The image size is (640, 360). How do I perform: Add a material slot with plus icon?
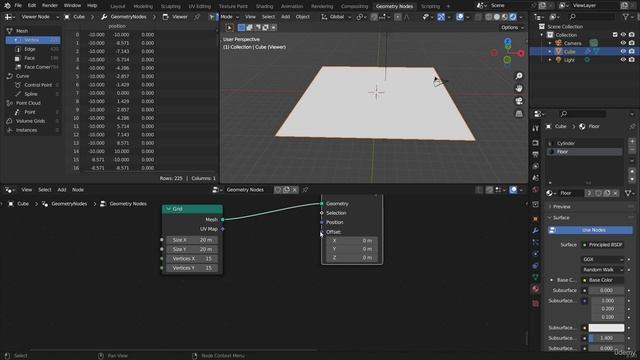point(632,142)
